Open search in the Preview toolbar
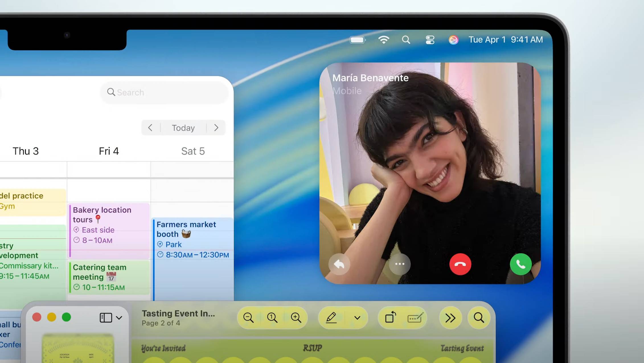644x363 pixels. pyautogui.click(x=479, y=318)
